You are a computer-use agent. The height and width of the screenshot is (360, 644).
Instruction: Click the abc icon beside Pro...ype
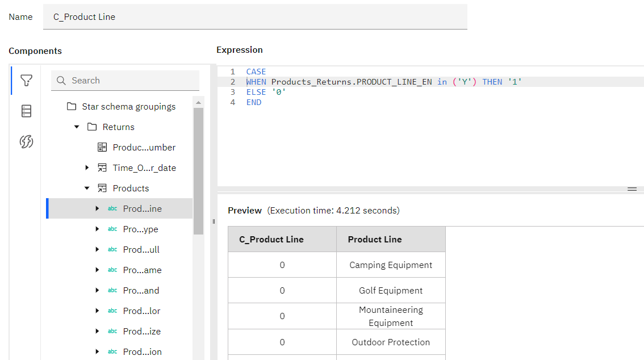[112, 229]
